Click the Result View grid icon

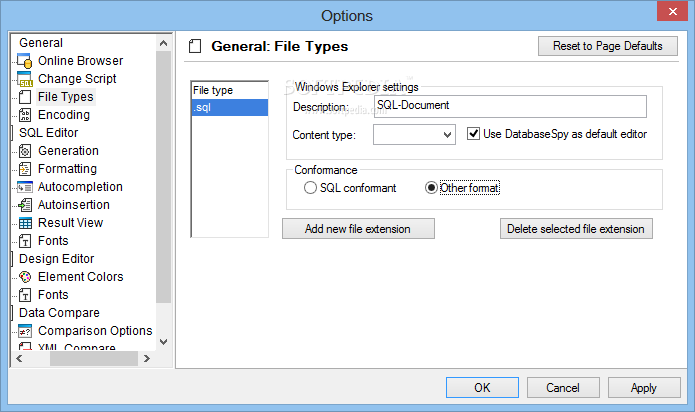coord(25,223)
